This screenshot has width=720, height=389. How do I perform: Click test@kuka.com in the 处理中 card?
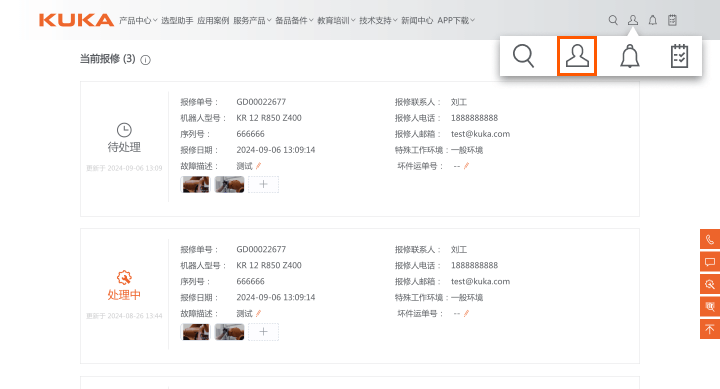click(480, 281)
